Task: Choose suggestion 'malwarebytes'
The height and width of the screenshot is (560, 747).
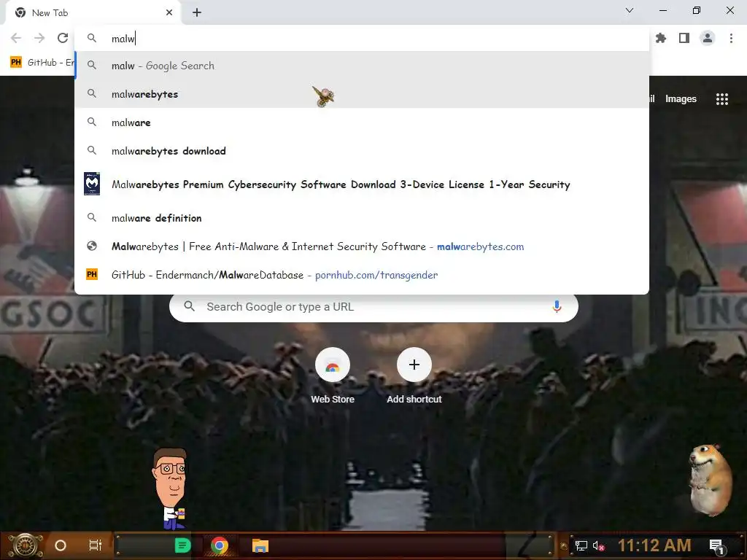Action: pos(362,94)
